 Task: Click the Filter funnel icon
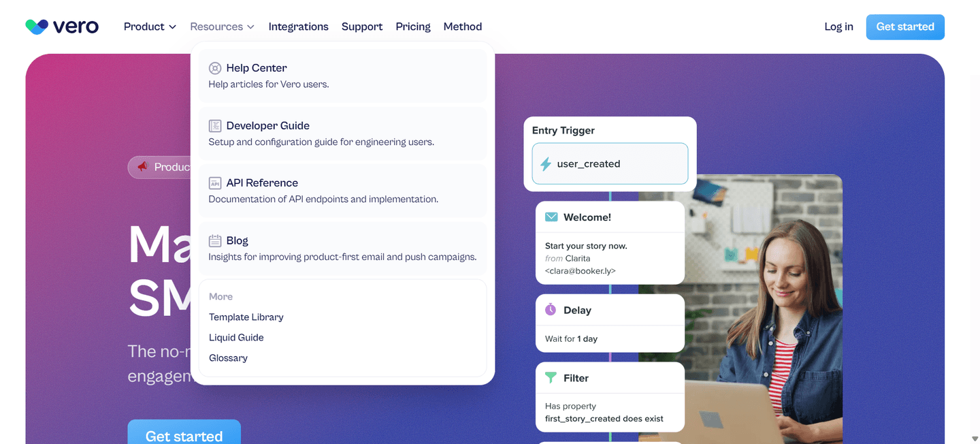pyautogui.click(x=551, y=377)
